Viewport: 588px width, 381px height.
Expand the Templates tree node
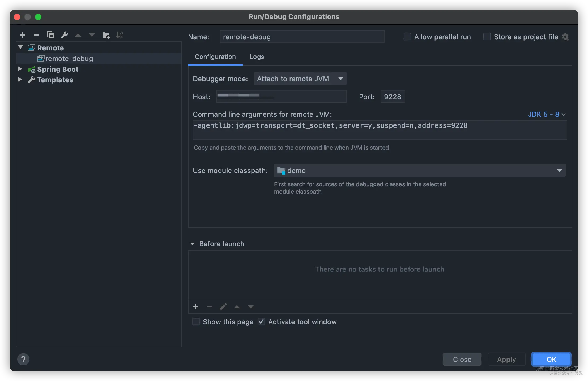[20, 80]
